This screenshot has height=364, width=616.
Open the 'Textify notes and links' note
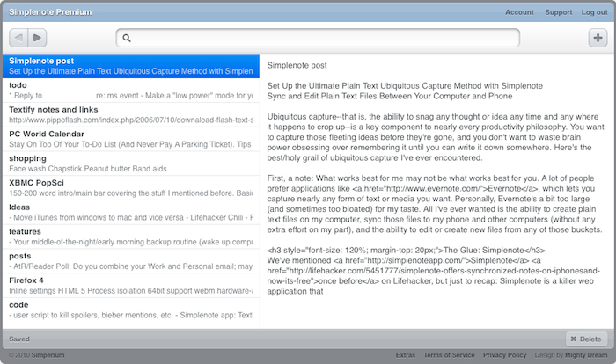130,113
